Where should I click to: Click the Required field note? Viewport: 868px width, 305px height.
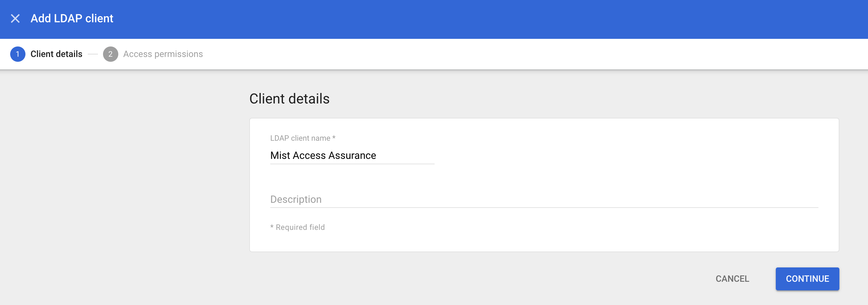click(x=300, y=227)
